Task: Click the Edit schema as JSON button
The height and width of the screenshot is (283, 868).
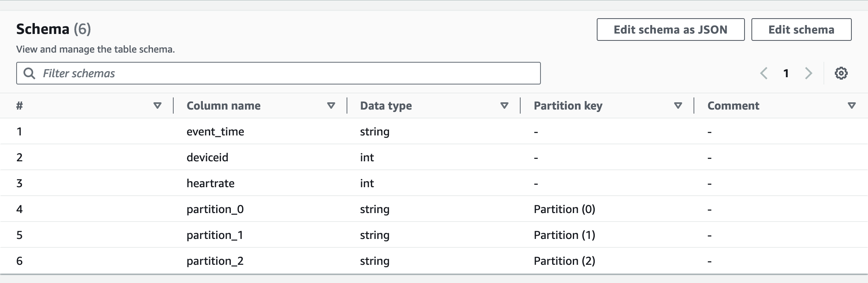Action: point(670,30)
